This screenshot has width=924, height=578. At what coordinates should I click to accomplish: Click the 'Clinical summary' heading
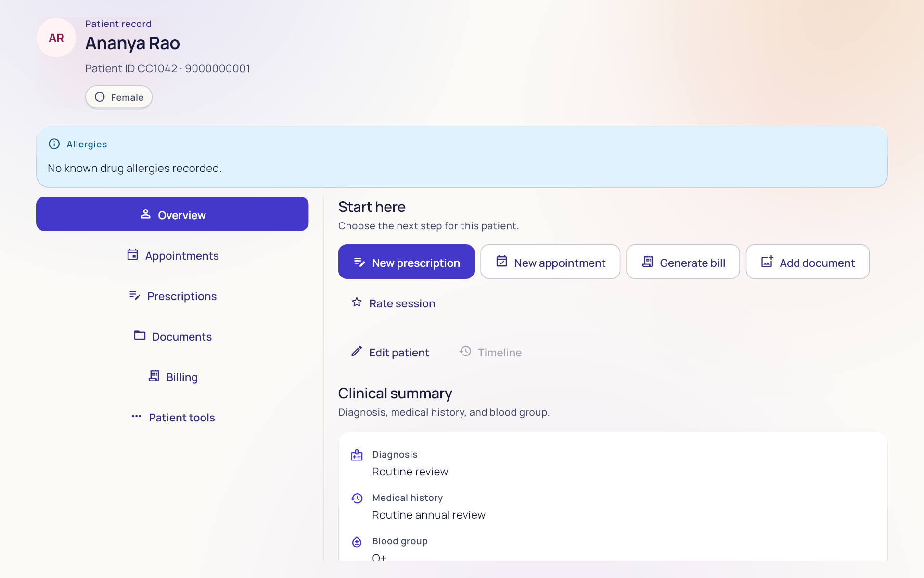(x=395, y=394)
